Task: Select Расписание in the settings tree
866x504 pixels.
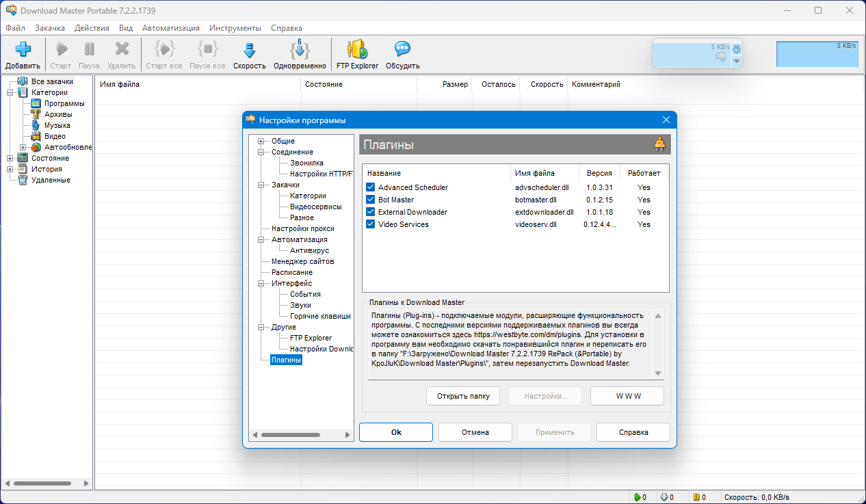Action: [291, 272]
